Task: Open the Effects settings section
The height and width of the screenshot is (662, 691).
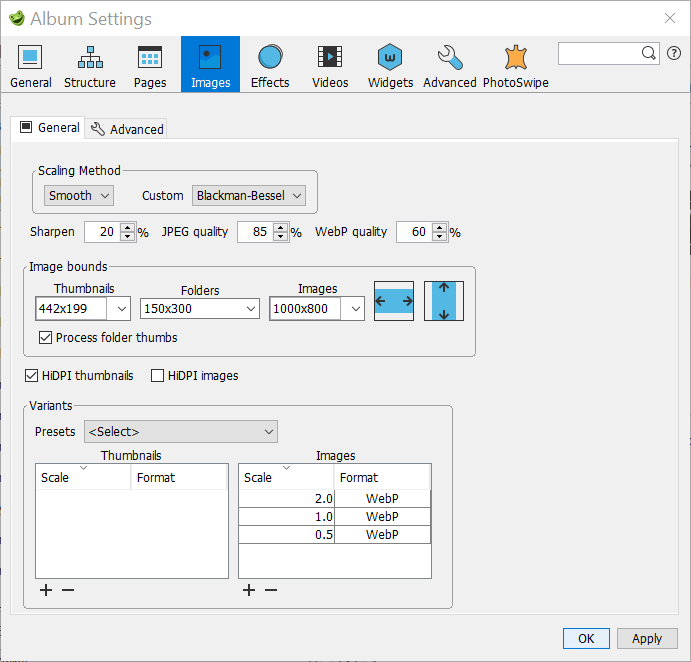Action: (x=270, y=66)
